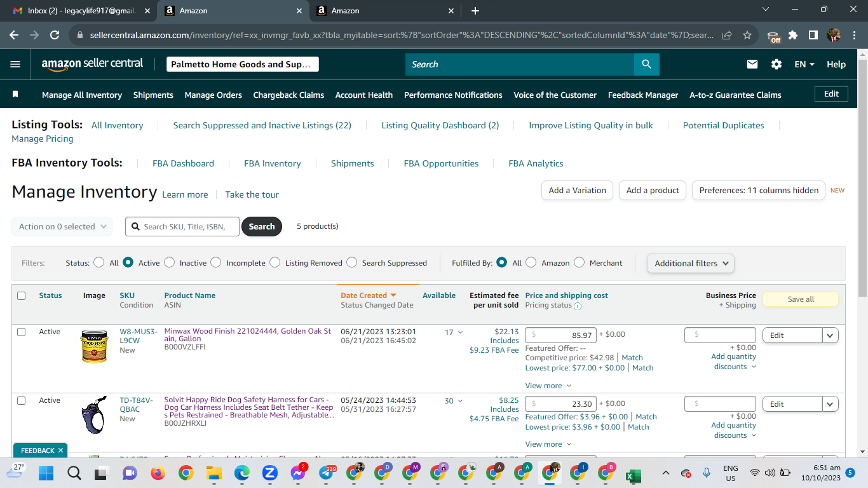Open Microsoft Edge from taskbar
868x488 pixels.
pyautogui.click(x=241, y=473)
